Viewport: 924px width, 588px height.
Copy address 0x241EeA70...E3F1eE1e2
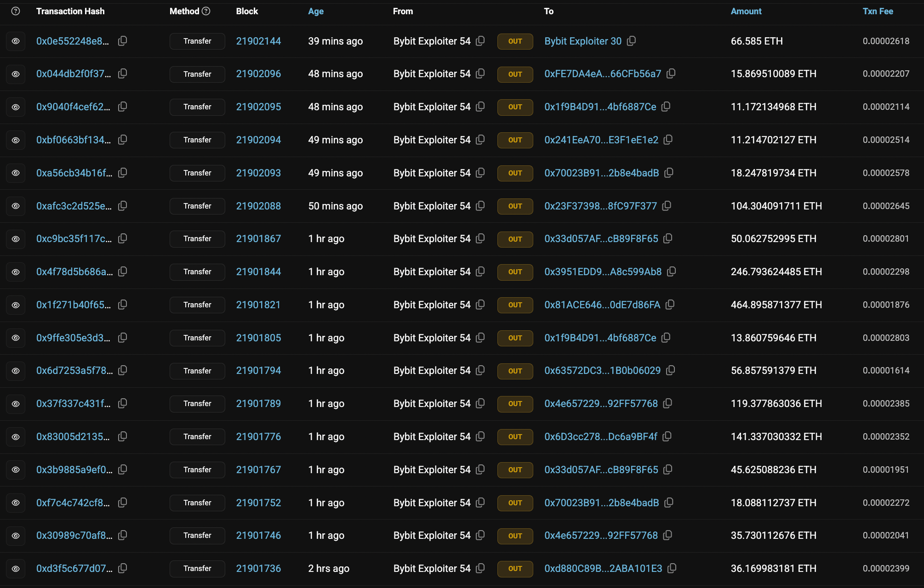pos(668,140)
